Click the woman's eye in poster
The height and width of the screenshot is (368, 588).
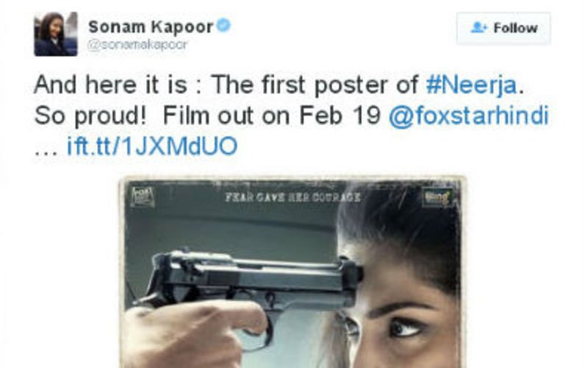(x=407, y=328)
